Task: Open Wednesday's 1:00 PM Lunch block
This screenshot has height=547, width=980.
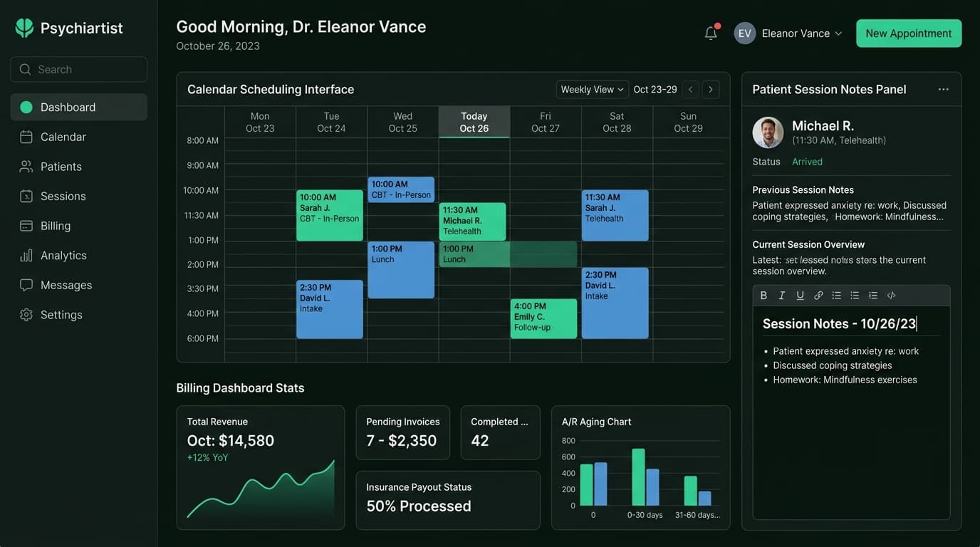Action: [x=401, y=270]
